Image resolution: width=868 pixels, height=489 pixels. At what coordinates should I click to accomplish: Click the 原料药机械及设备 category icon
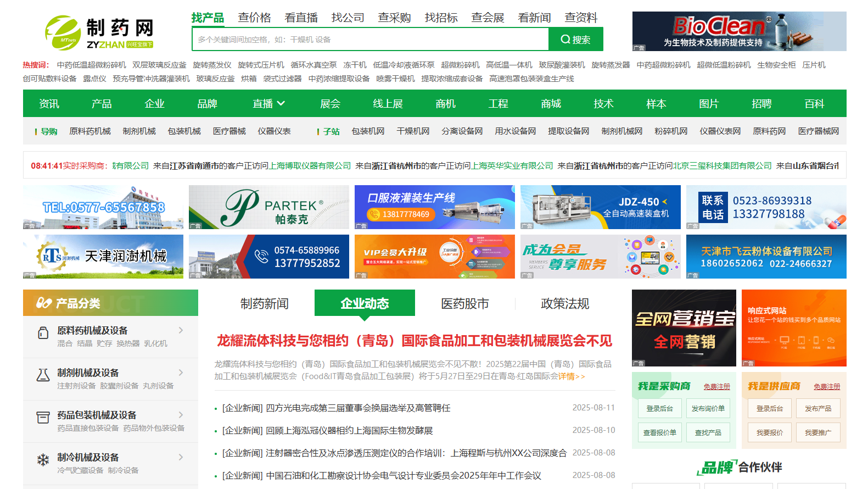pos(43,334)
